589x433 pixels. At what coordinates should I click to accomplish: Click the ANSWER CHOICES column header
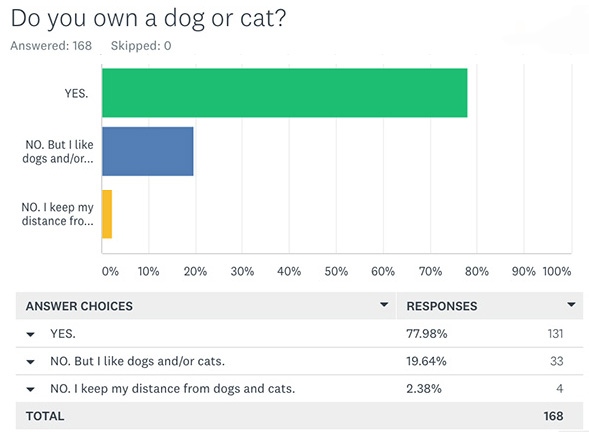[79, 306]
